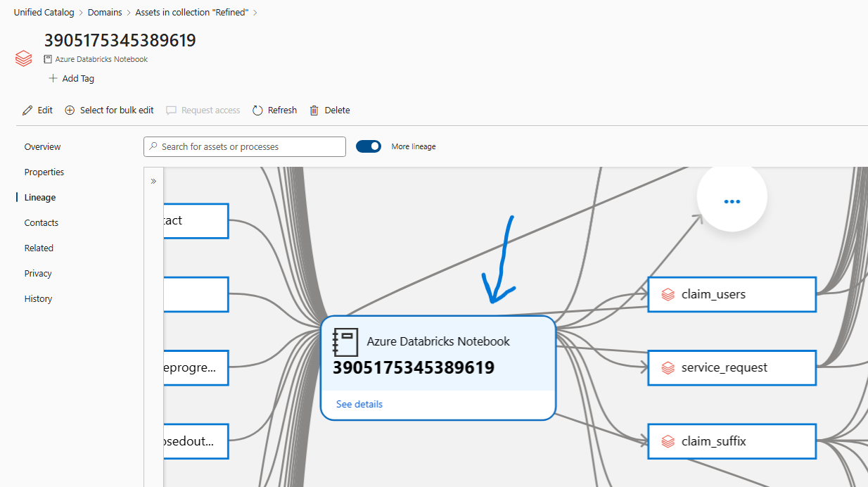Click the Add Tag plus icon
The width and height of the screenshot is (868, 487).
coord(53,78)
